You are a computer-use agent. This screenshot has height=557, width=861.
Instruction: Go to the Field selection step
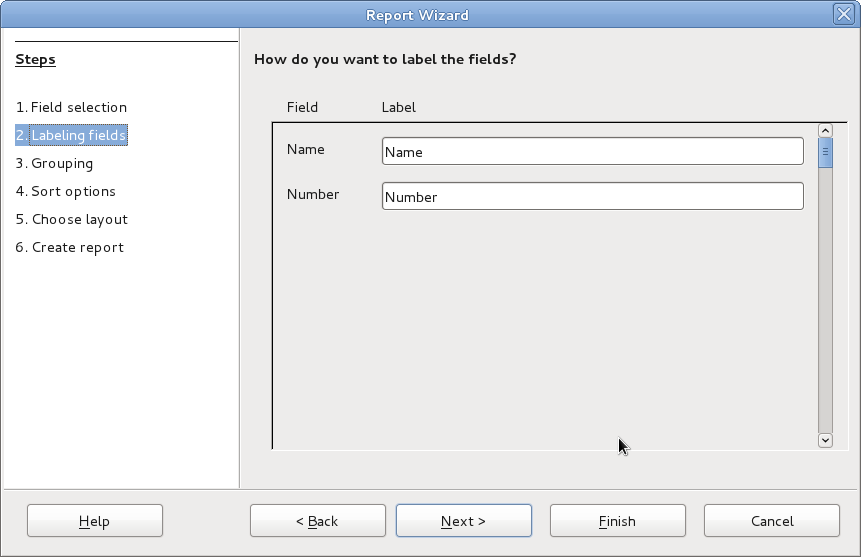point(71,107)
